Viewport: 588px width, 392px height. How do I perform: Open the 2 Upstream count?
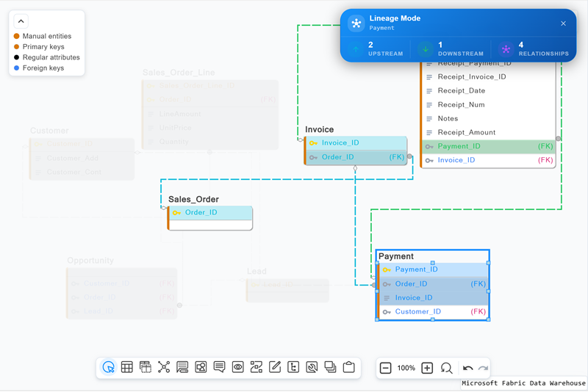pos(370,45)
